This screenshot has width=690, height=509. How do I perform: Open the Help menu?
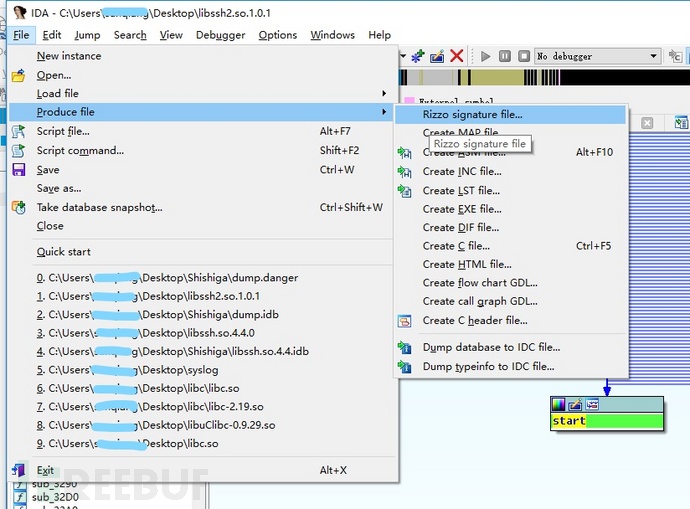[379, 35]
